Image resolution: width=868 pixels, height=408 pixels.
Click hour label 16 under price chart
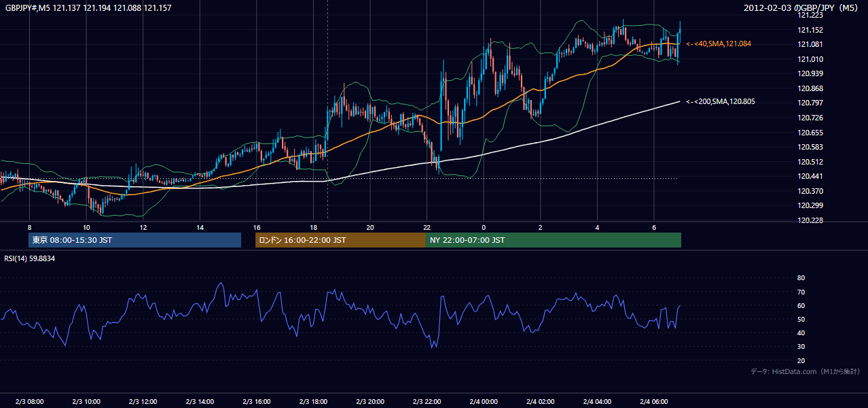pos(257,227)
